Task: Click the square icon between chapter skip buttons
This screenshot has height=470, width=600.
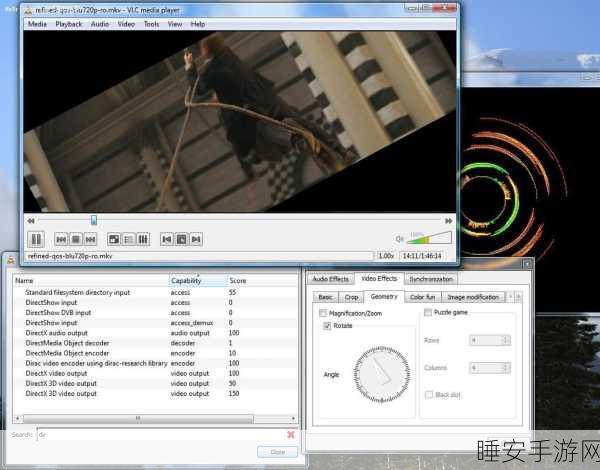Action: (181, 240)
